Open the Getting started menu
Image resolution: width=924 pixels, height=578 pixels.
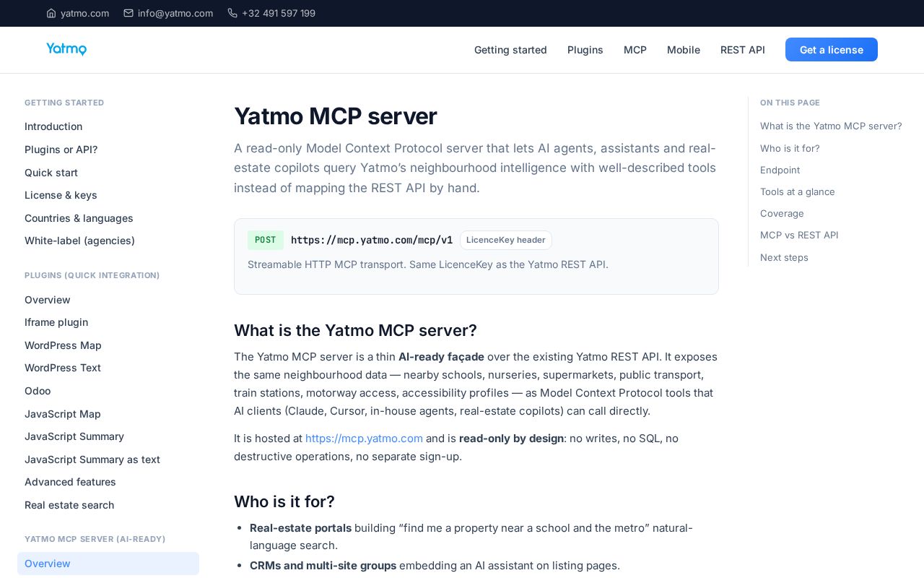coord(510,50)
